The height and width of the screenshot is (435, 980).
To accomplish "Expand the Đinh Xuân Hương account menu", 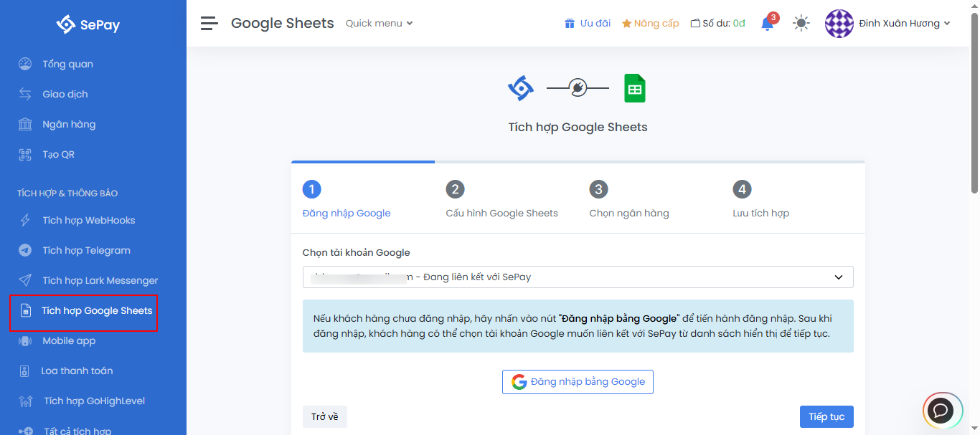I will (904, 24).
